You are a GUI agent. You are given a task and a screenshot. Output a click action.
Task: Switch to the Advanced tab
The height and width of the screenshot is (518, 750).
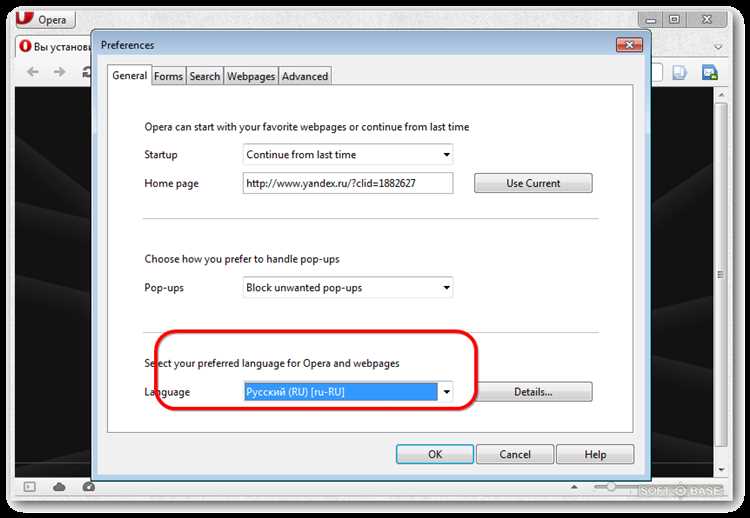click(x=305, y=77)
